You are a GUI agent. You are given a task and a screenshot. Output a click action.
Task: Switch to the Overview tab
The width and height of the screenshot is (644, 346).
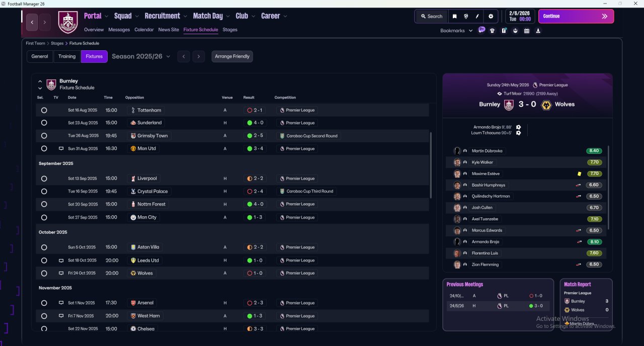coord(94,30)
